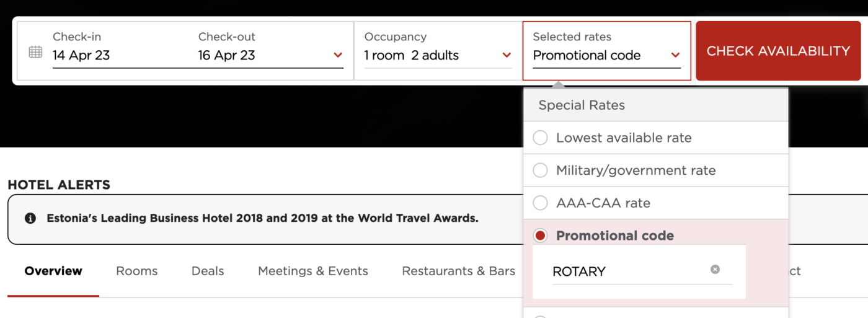The image size is (868, 318).
Task: Click the CHECK AVAILABILITY button
Action: coord(778,51)
